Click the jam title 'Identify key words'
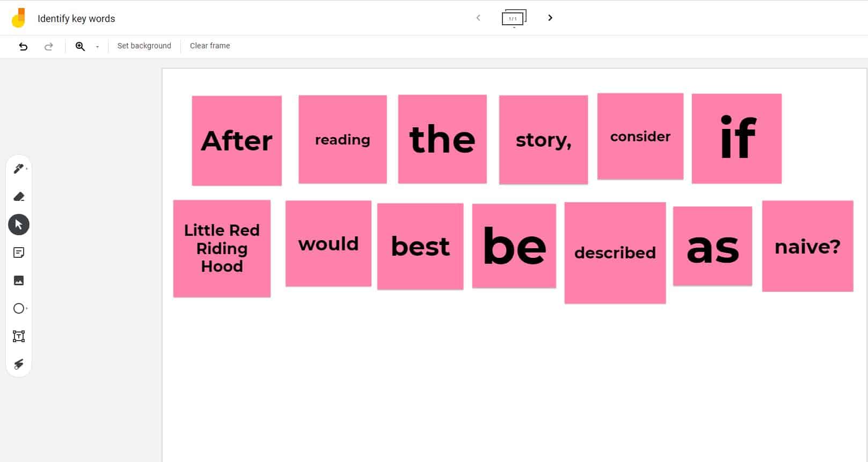This screenshot has height=462, width=868. pyautogui.click(x=76, y=18)
